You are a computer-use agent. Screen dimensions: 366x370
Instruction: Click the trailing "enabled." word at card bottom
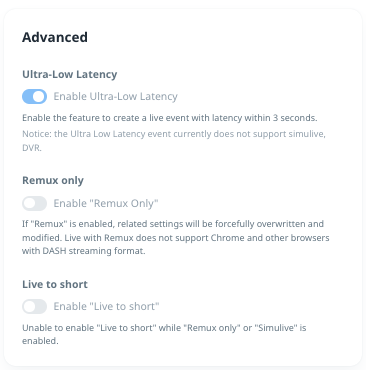[40, 341]
